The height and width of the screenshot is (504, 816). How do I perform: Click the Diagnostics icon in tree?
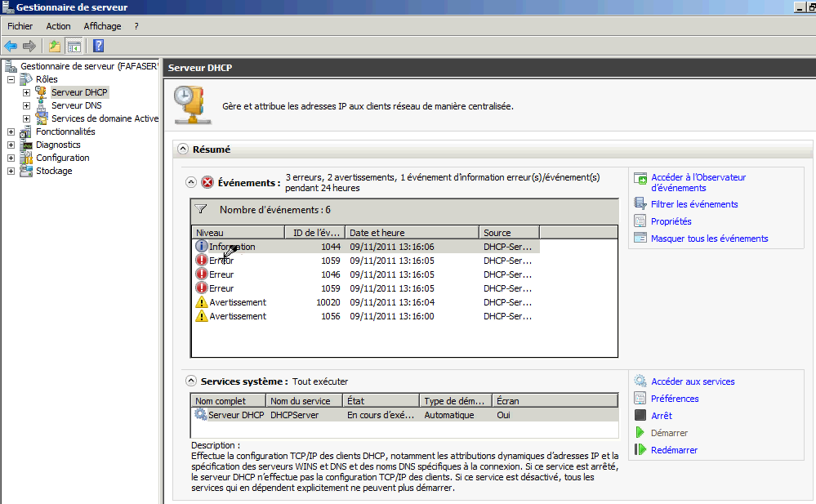pos(25,145)
